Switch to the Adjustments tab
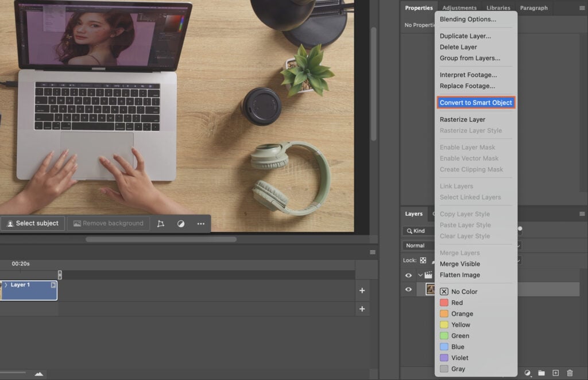The width and height of the screenshot is (588, 380). tap(459, 7)
